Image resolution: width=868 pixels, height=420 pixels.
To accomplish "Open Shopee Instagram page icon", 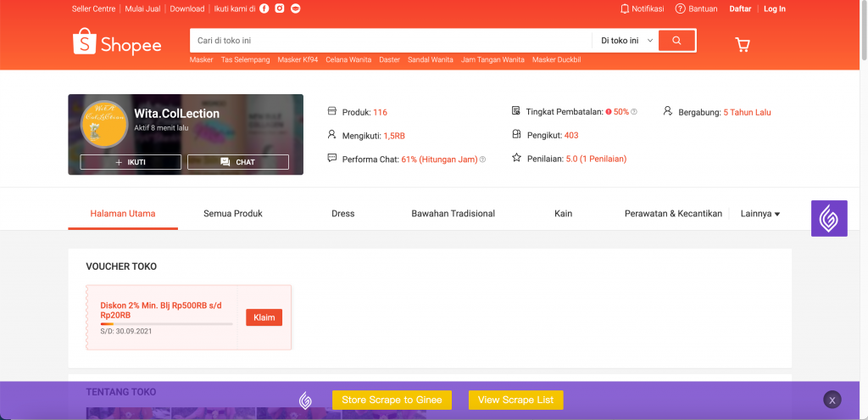I will pos(280,8).
